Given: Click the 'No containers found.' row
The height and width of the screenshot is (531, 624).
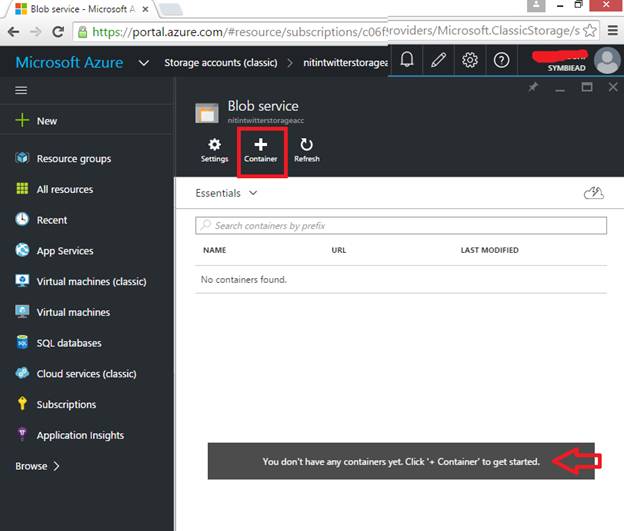Looking at the screenshot, I should click(x=401, y=279).
